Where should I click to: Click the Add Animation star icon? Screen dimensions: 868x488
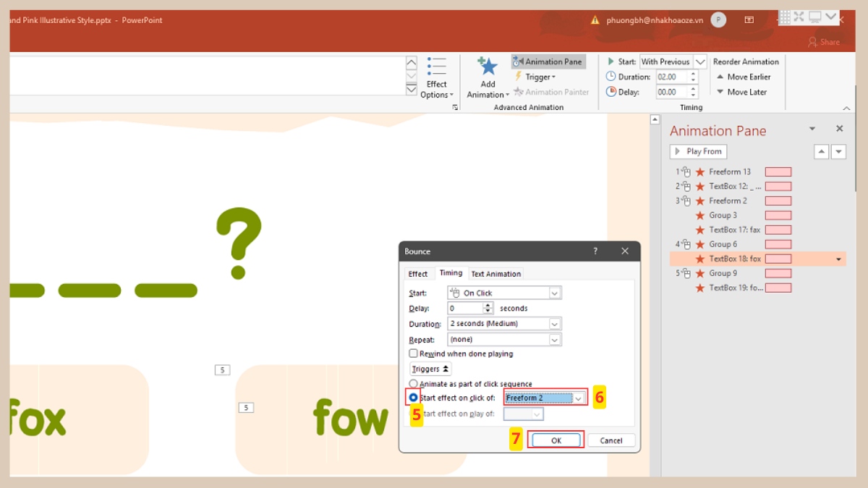[x=488, y=67]
